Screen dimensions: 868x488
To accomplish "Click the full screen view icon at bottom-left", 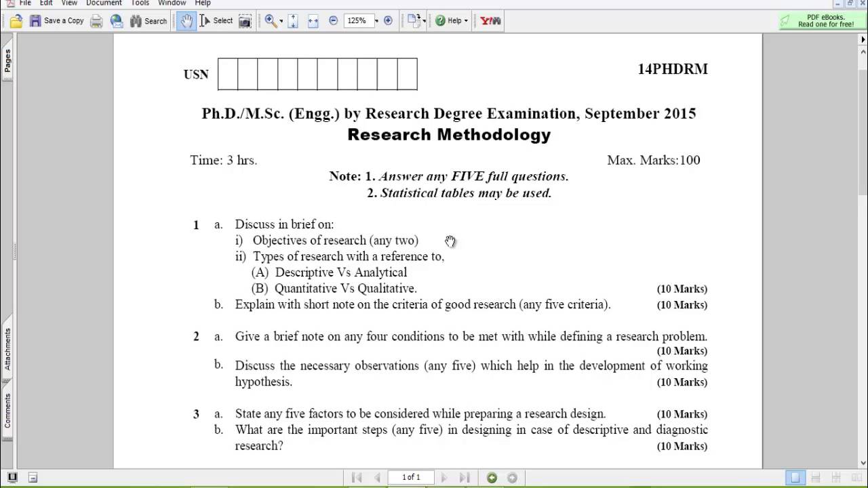I will pyautogui.click(x=12, y=477).
